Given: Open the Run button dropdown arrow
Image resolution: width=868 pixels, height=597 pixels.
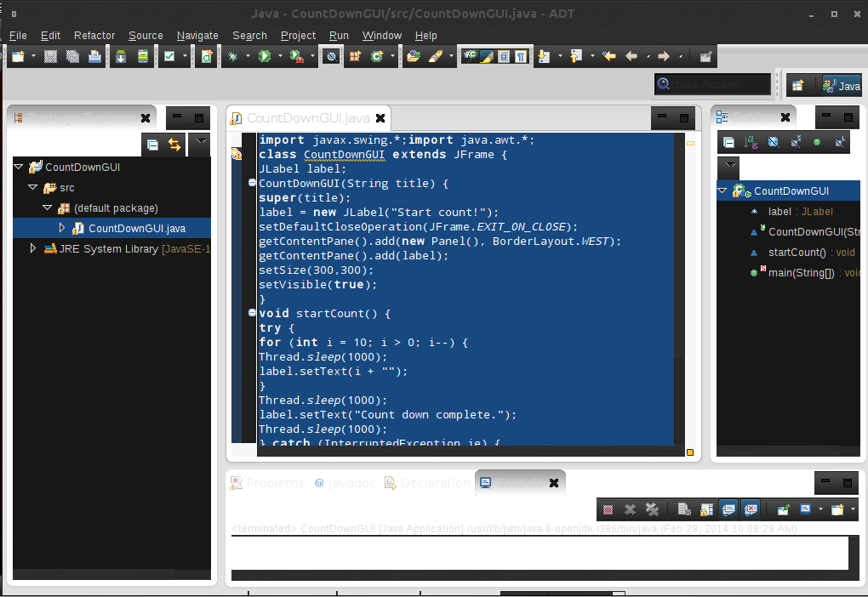Looking at the screenshot, I should [x=279, y=56].
